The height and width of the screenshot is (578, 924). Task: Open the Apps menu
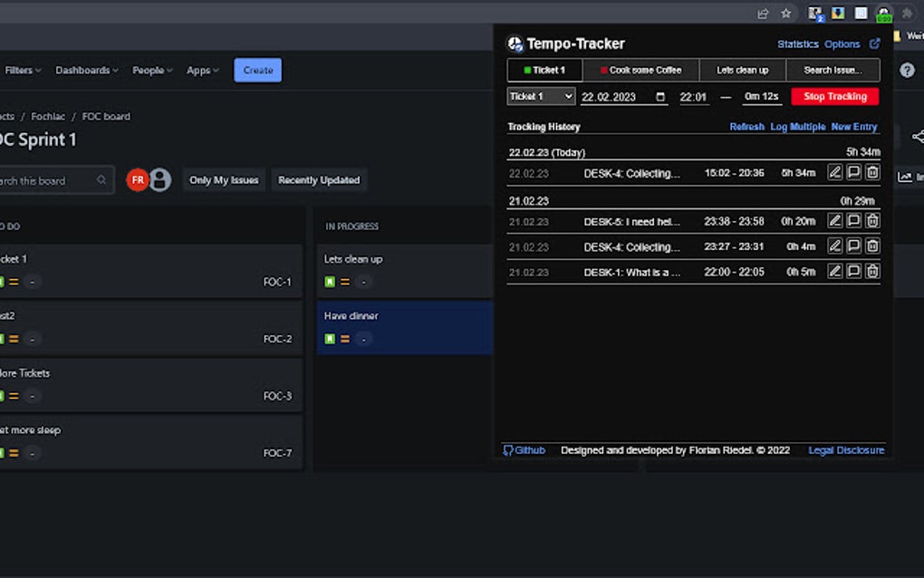pyautogui.click(x=201, y=70)
